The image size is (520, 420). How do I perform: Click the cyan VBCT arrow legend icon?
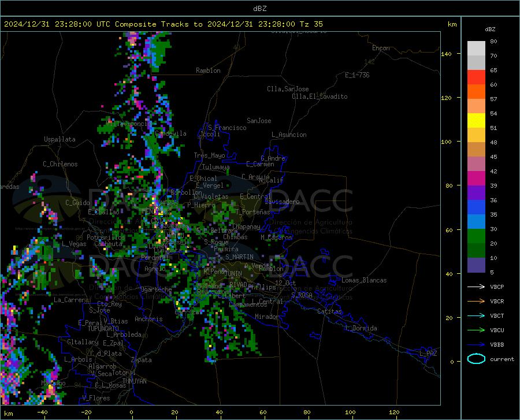click(x=476, y=315)
